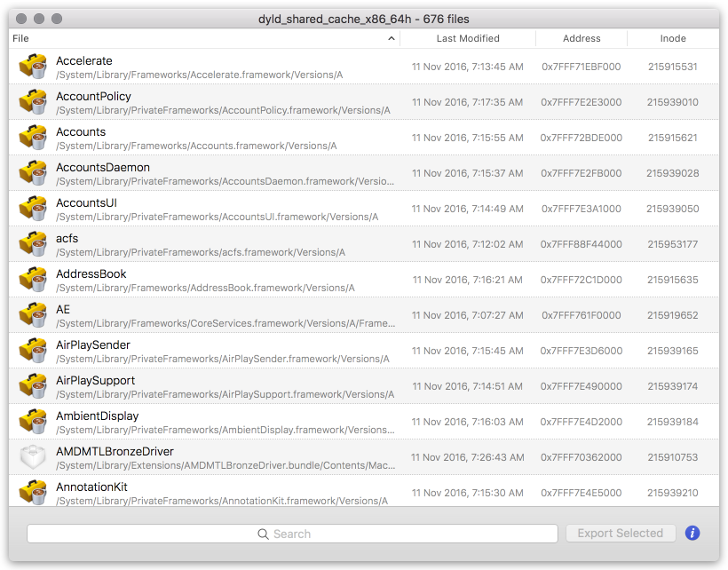728x570 pixels.
Task: Sort entries by the Inode column
Action: 673,38
